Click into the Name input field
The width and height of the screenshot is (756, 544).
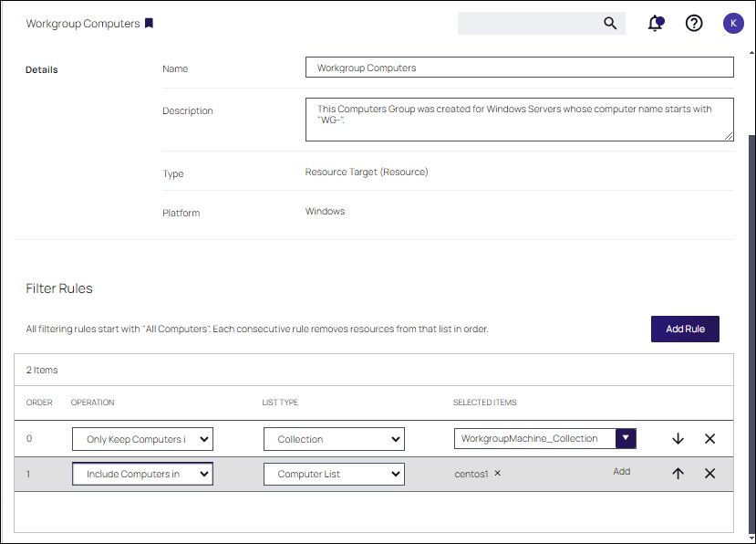519,68
